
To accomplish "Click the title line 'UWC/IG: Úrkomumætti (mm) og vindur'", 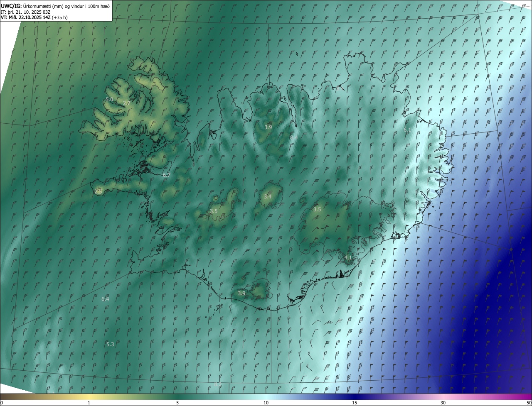I will click(55, 5).
